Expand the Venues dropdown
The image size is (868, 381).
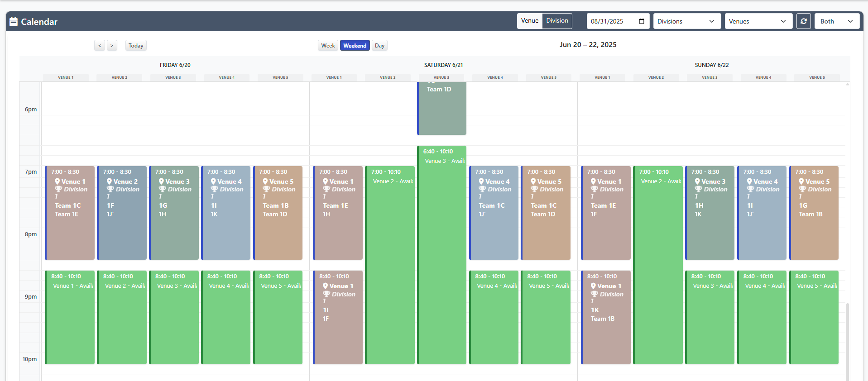click(x=758, y=21)
